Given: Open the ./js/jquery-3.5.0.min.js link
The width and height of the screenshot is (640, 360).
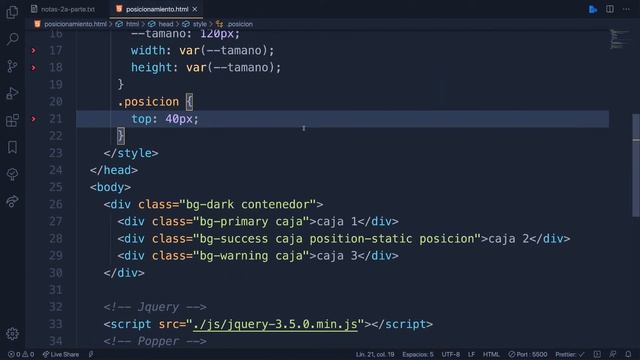Looking at the screenshot, I should (x=275, y=324).
